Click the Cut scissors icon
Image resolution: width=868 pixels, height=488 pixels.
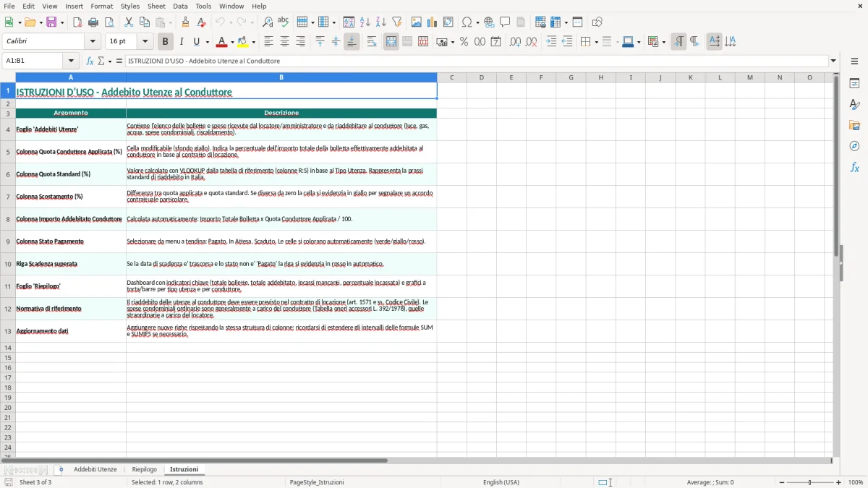pos(129,22)
